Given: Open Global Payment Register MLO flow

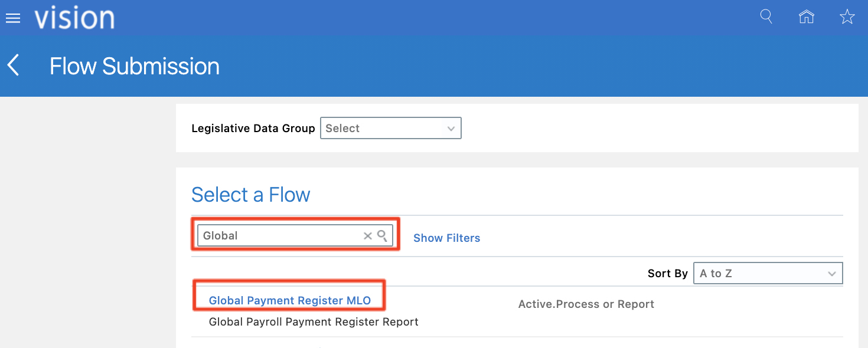Looking at the screenshot, I should point(289,301).
